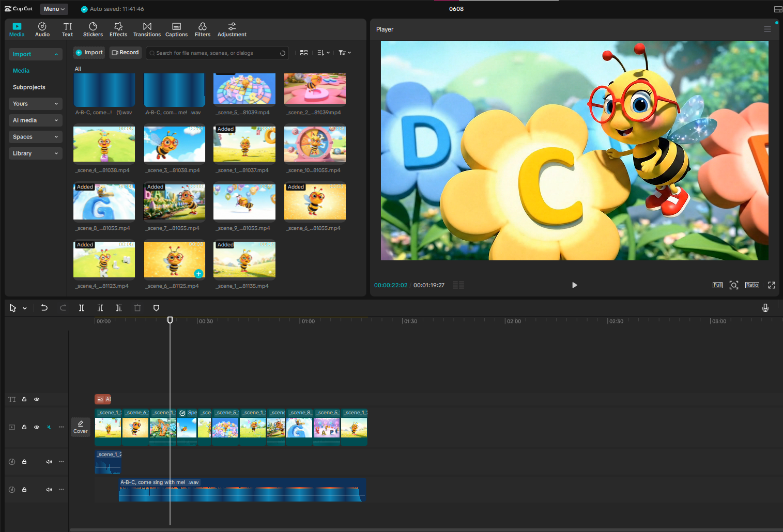Hide the text track
This screenshot has width=783, height=532.
click(37, 399)
